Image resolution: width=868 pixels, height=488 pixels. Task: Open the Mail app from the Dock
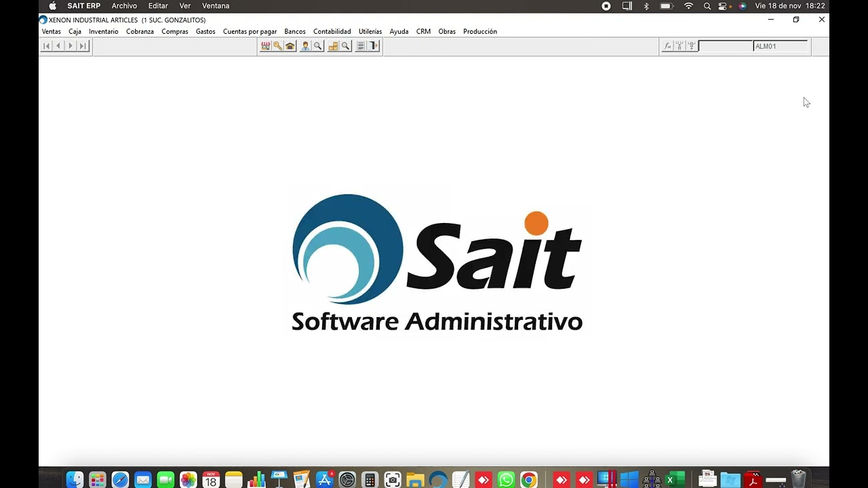142,480
